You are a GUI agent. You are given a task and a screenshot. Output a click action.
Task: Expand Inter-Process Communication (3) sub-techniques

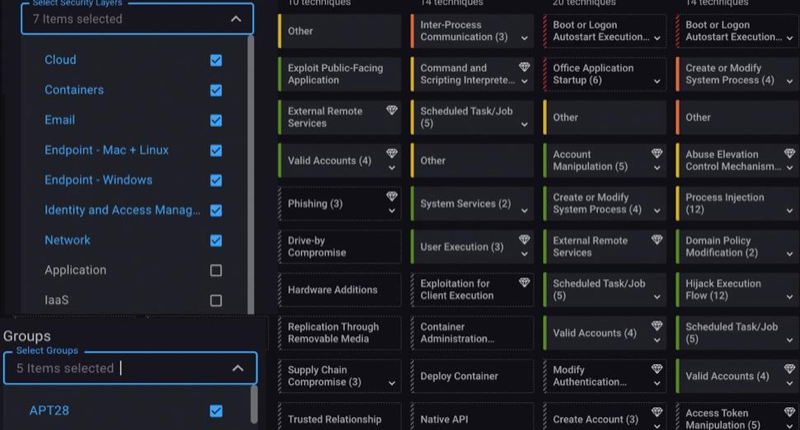pyautogui.click(x=524, y=38)
